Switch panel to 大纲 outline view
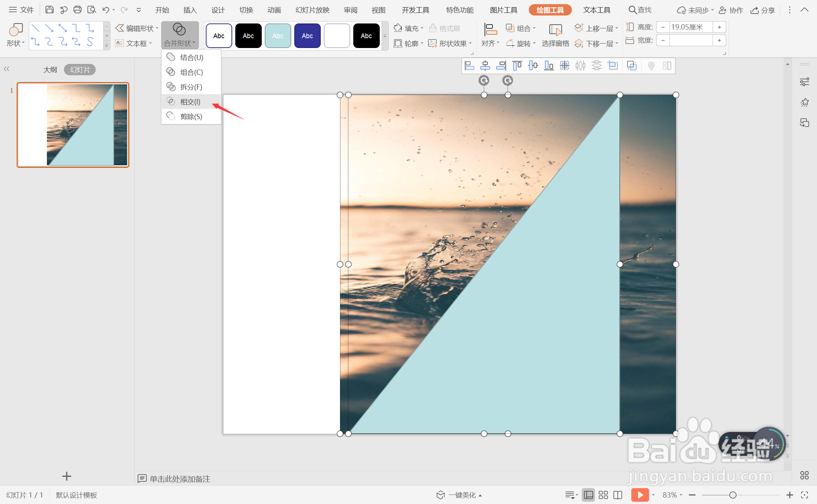Screen dimensions: 817x504 pos(50,70)
